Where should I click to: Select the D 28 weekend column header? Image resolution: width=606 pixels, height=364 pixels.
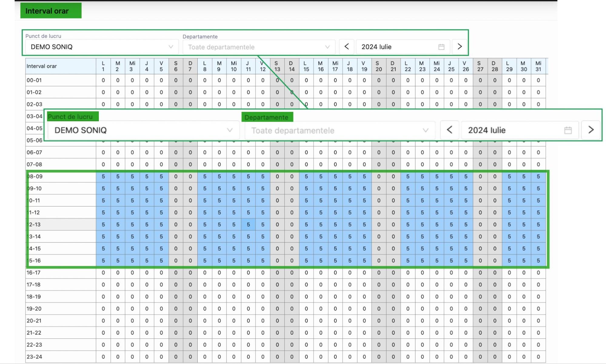(495, 66)
